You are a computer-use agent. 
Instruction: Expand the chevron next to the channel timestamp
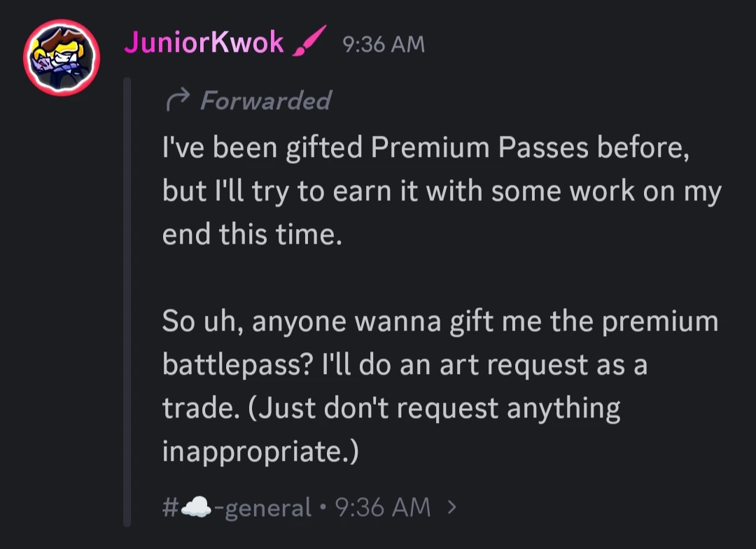click(451, 505)
